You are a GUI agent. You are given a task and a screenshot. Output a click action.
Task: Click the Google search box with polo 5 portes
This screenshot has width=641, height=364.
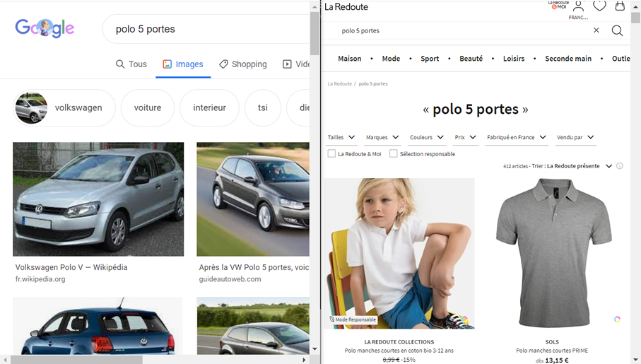[206, 29]
